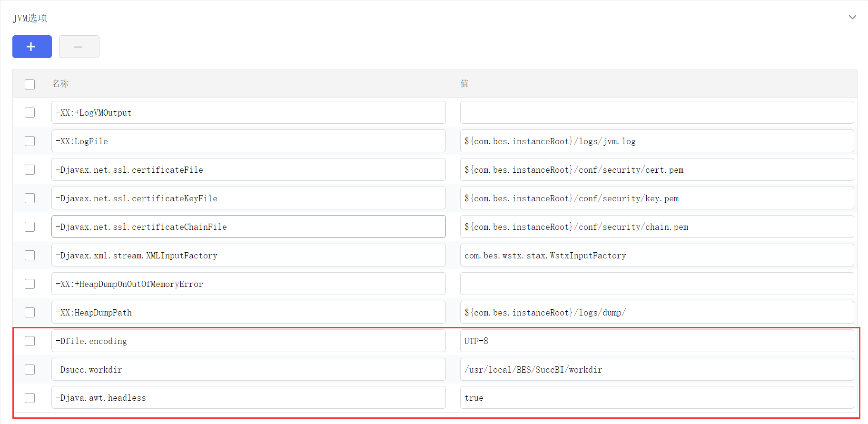Focus the /usr/local/BES/SuccBI/workdir value field
868x424 pixels.
(x=656, y=370)
